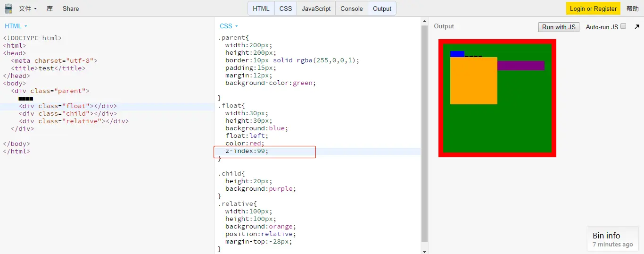The image size is (644, 254).
Task: Toggle the CSS panel tab
Action: 286,8
